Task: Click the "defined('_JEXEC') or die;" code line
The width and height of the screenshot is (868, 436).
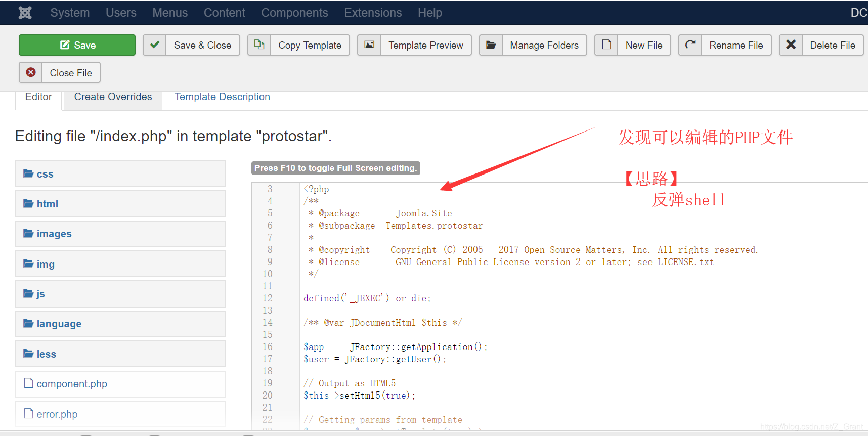Action: pos(367,298)
